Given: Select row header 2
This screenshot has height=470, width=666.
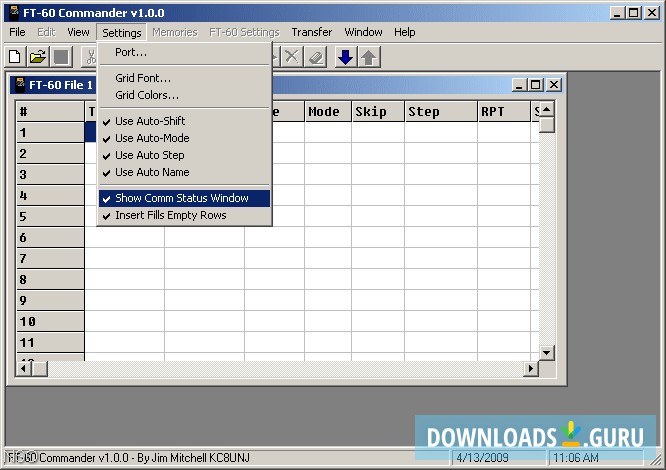Looking at the screenshot, I should 51,153.
